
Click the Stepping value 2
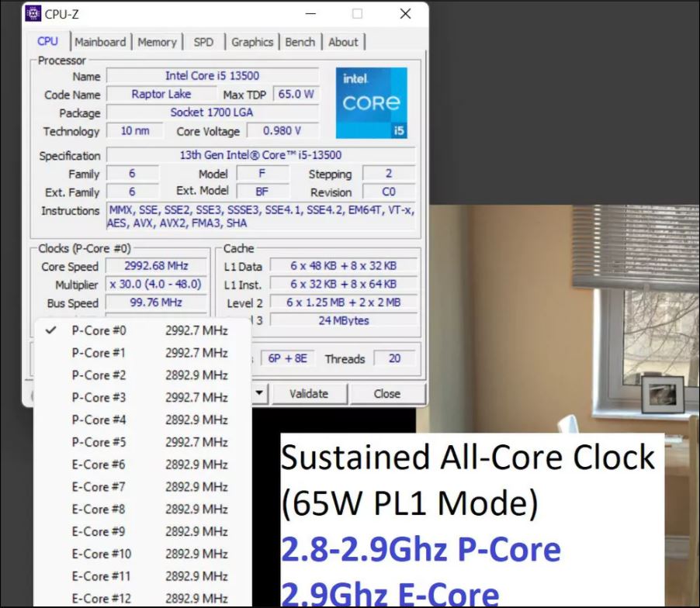[389, 174]
